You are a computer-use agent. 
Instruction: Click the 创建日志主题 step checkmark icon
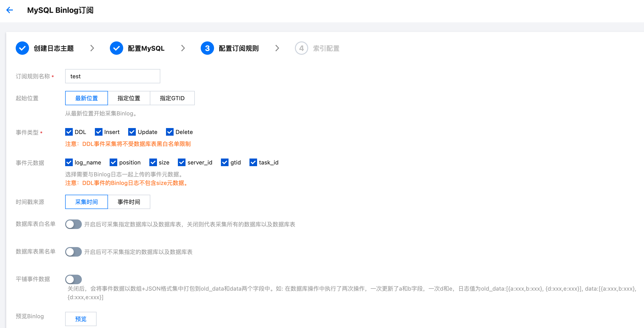(22, 48)
